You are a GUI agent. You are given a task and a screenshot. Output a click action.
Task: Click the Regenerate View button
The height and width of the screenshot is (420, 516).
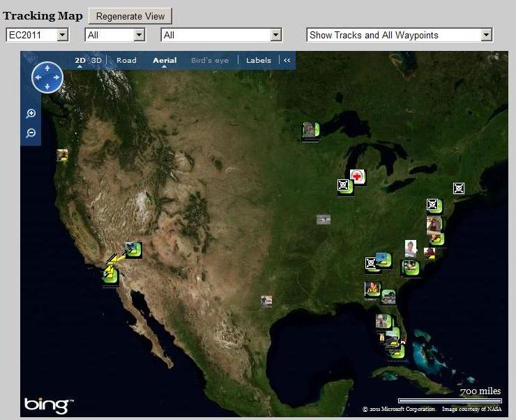130,16
